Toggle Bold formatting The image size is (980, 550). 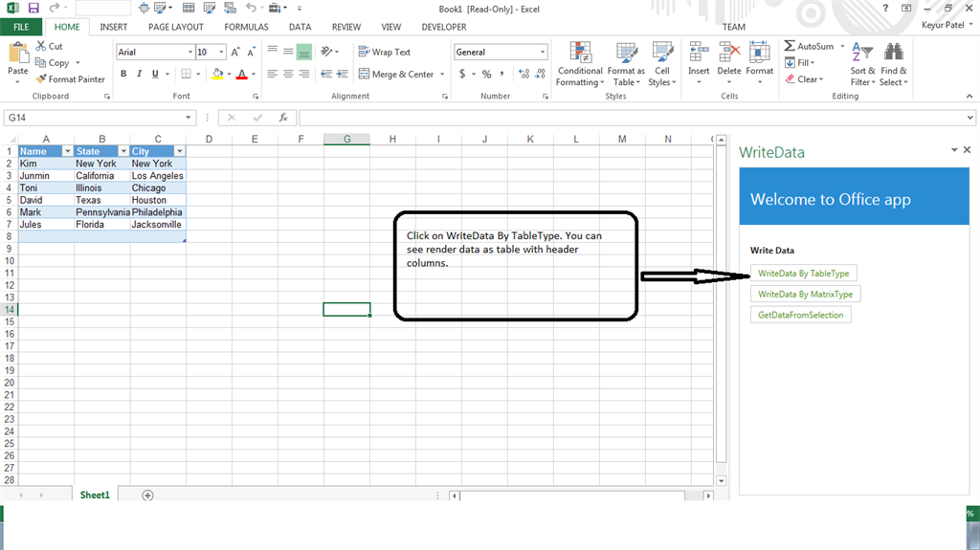click(123, 74)
